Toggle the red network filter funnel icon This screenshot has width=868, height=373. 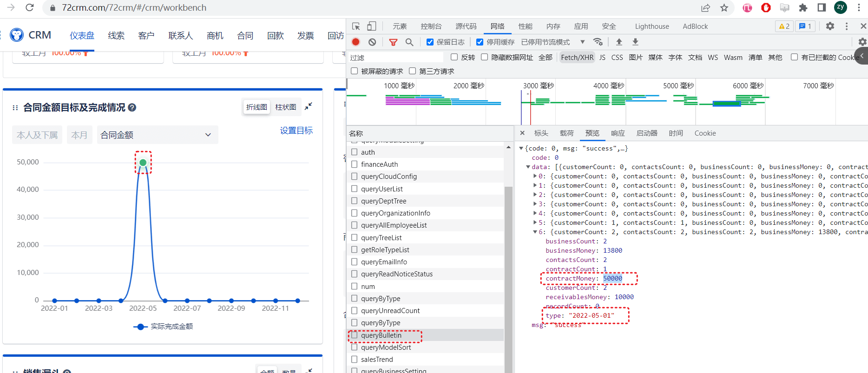coord(393,42)
